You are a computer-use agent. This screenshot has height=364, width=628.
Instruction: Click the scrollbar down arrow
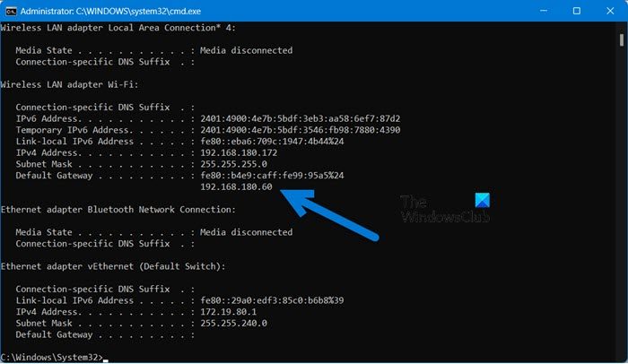point(620,355)
